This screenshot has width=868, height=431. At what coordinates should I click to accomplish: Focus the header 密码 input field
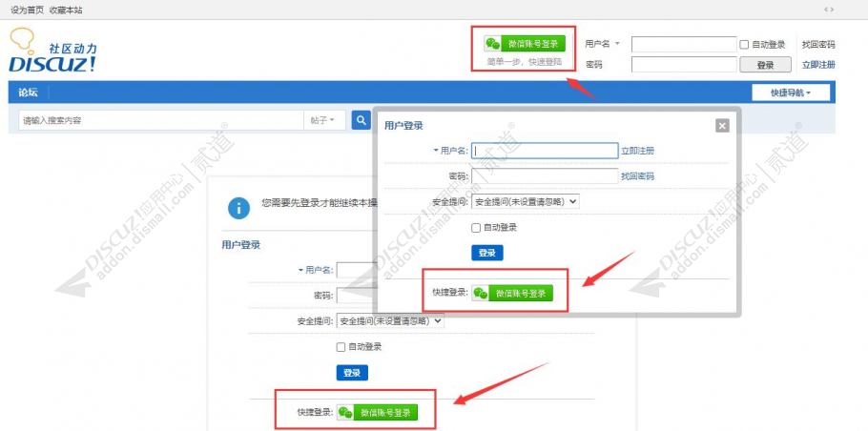pos(684,65)
